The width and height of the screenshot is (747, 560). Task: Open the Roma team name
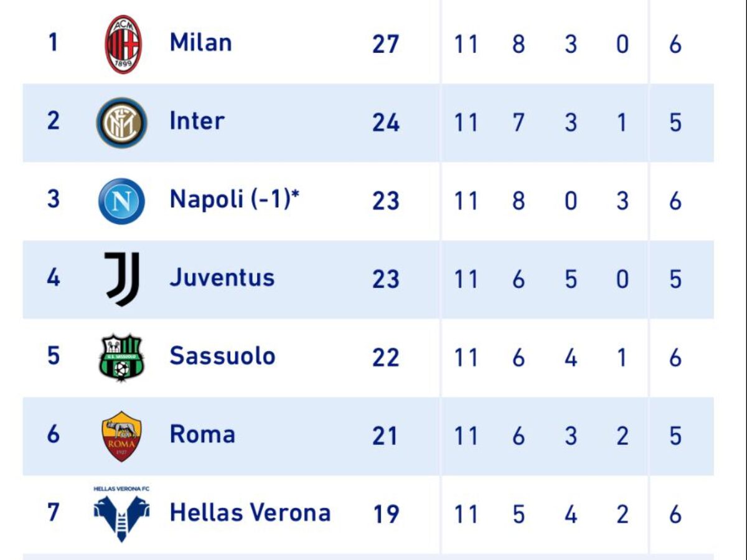(x=202, y=434)
